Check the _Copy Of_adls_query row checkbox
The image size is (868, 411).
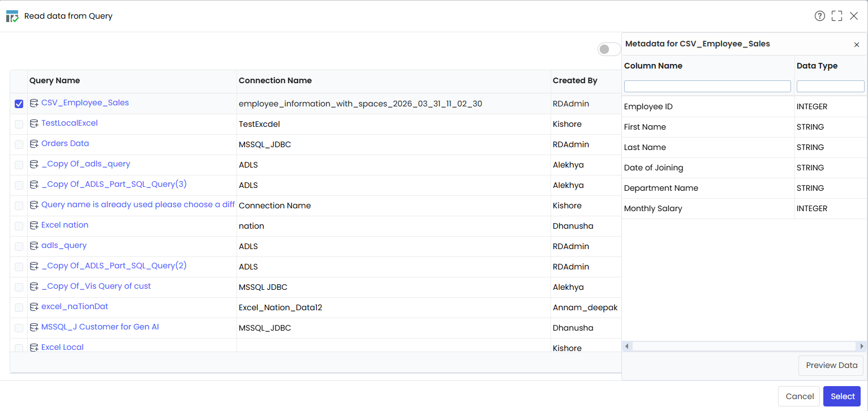click(19, 165)
